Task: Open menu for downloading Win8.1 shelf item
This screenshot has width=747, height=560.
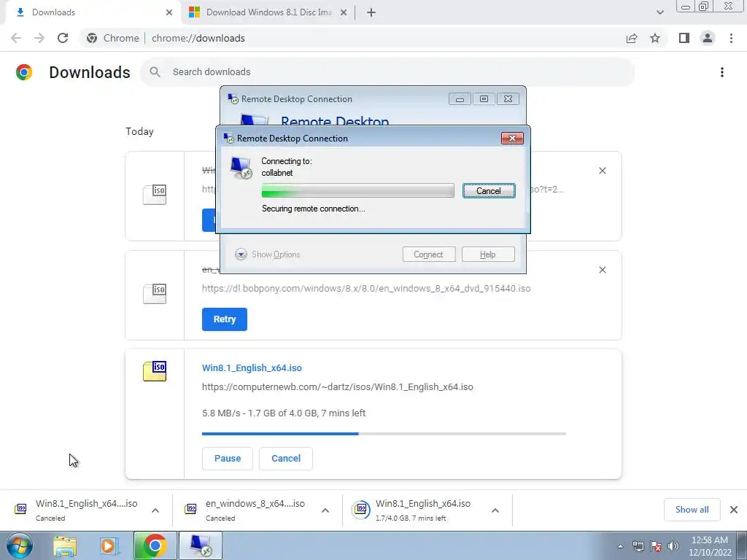Action: coord(495,510)
